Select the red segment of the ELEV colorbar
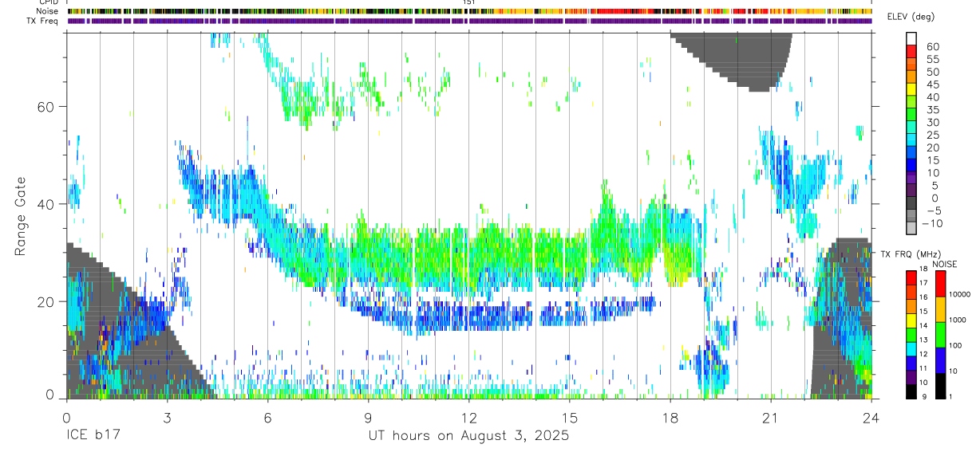 click(911, 51)
